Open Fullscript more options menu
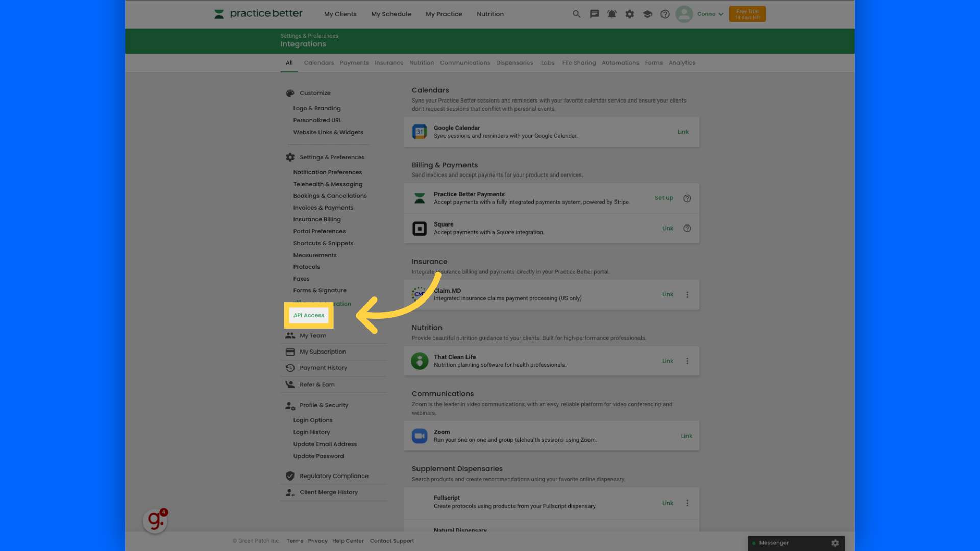This screenshot has height=551, width=980. [687, 503]
